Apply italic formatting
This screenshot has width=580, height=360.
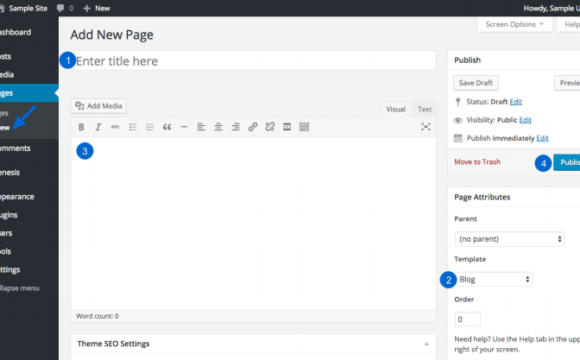point(98,127)
